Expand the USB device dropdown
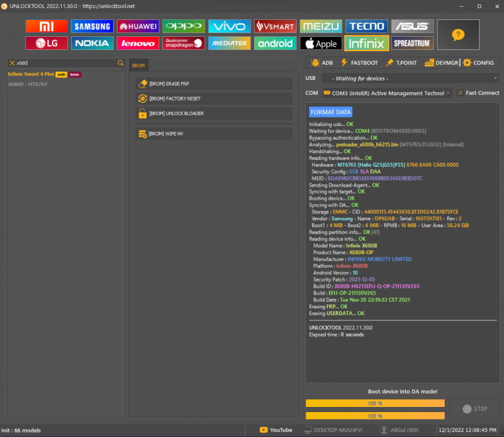Screen dimensions: 504x437 (411, 79)
